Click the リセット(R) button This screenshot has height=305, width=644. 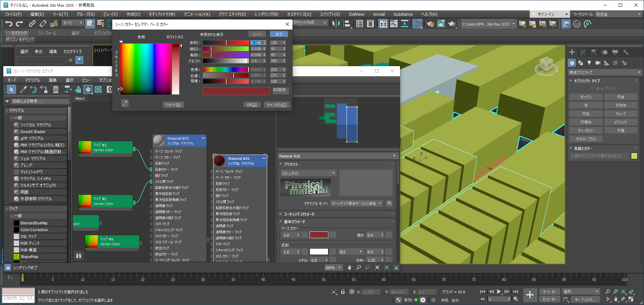[x=173, y=105]
